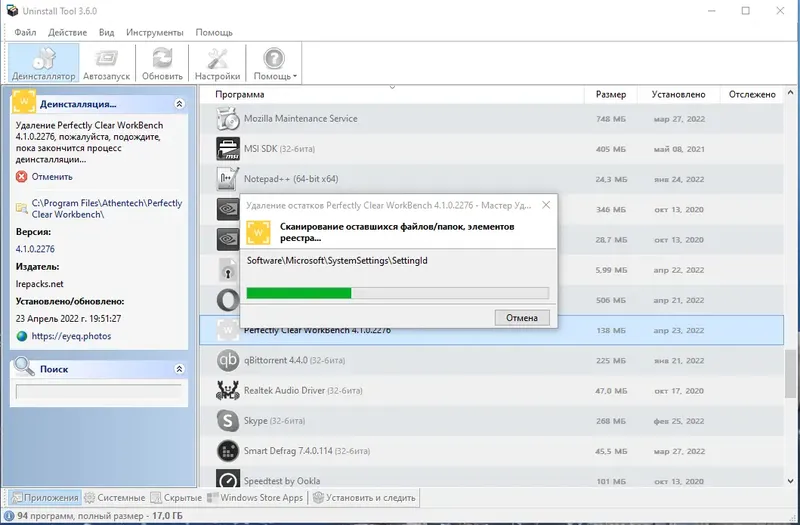Open the Автозапуск startup manager
Screen dimensions: 800x525
[107, 63]
